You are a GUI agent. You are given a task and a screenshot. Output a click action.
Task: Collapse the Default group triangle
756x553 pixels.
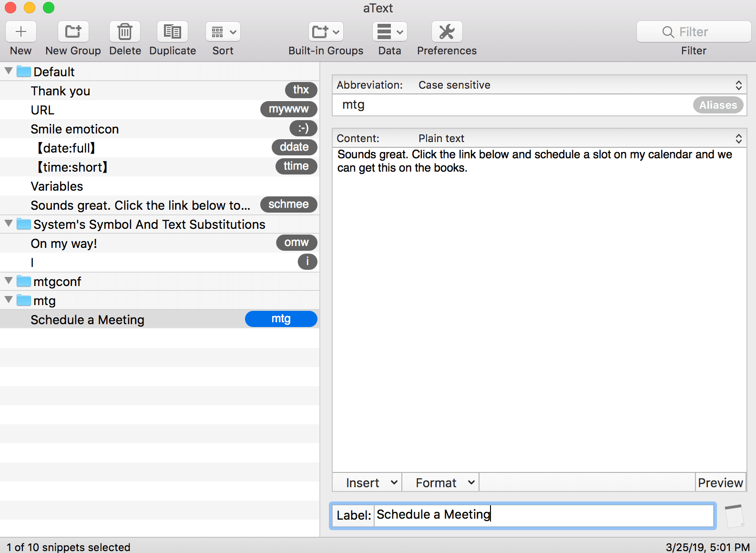coord(9,71)
